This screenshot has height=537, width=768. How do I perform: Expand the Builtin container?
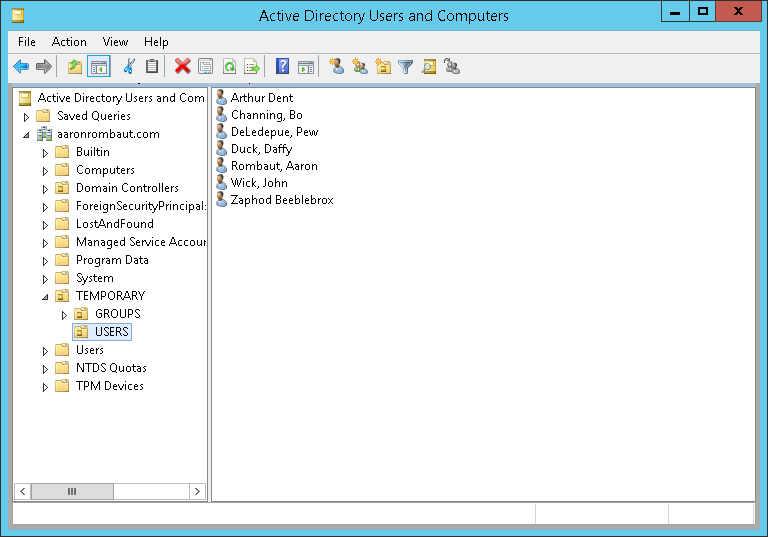tap(45, 153)
